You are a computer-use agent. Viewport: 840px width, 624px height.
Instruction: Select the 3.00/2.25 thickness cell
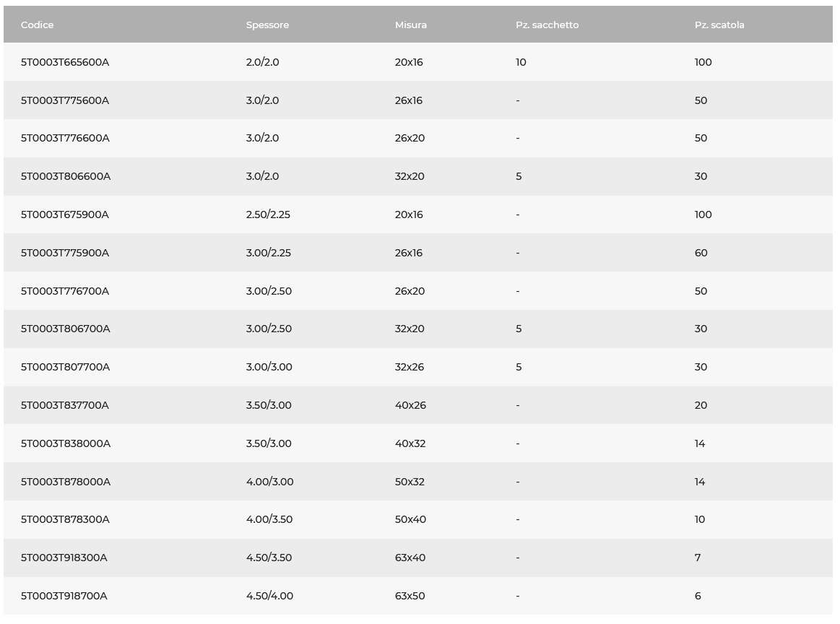click(269, 253)
